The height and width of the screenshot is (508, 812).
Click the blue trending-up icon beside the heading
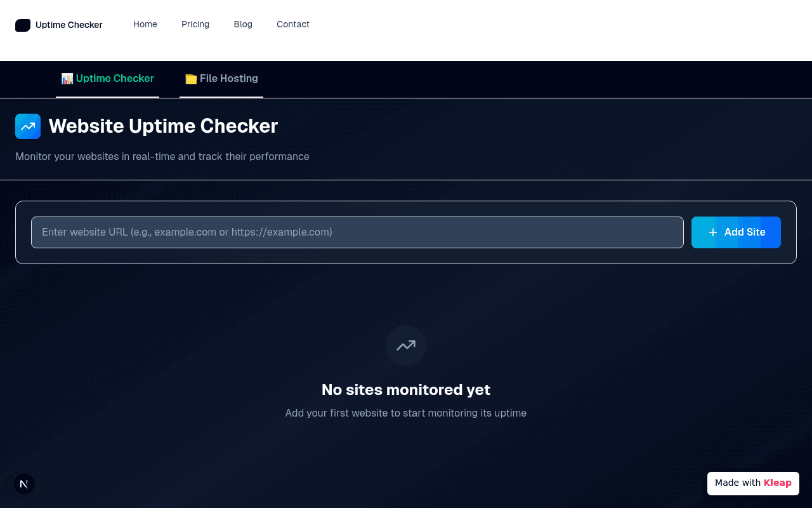(x=28, y=126)
